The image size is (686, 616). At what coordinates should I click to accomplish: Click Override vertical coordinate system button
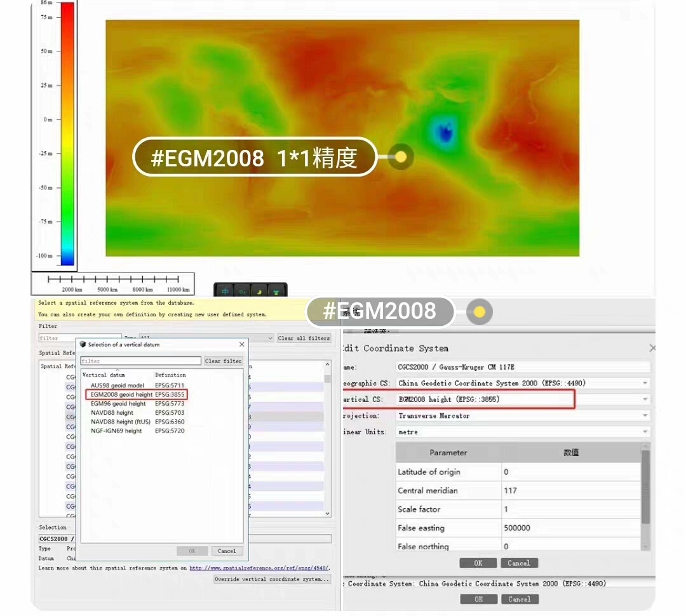click(x=272, y=579)
